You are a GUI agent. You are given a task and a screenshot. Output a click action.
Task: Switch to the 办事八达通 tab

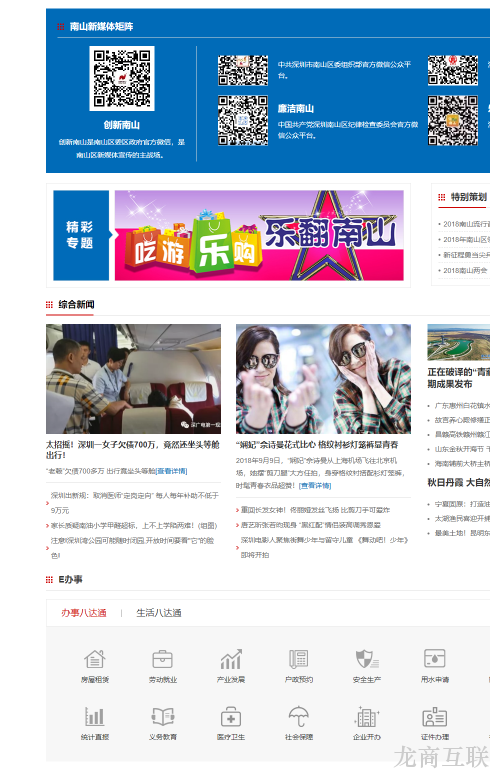tap(84, 613)
